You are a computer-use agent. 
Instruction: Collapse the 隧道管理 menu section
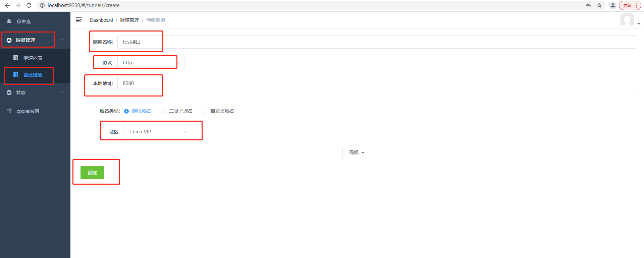[35, 40]
